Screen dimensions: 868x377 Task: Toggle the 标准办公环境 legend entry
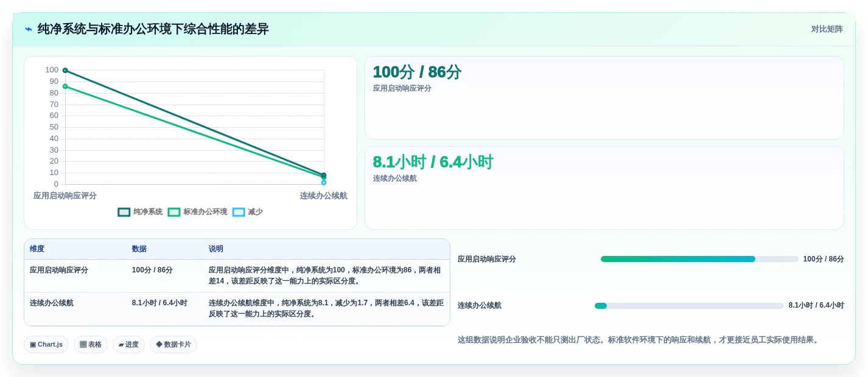click(197, 212)
